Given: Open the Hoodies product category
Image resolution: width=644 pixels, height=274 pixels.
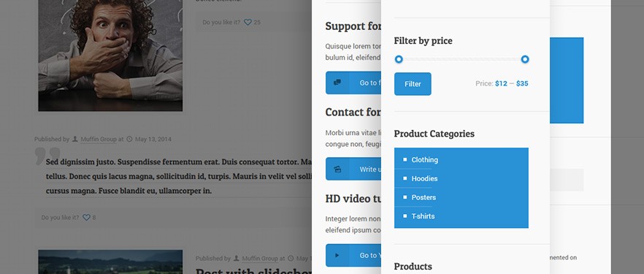Looking at the screenshot, I should point(424,179).
